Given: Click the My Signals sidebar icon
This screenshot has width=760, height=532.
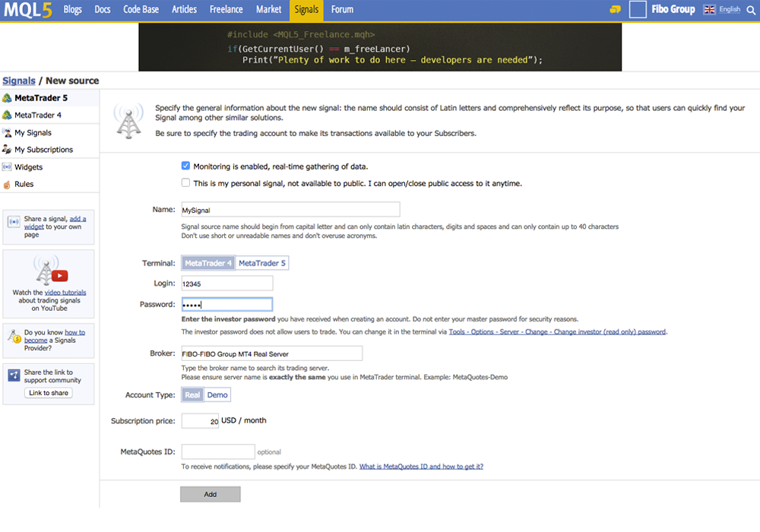Looking at the screenshot, I should click(x=7, y=132).
